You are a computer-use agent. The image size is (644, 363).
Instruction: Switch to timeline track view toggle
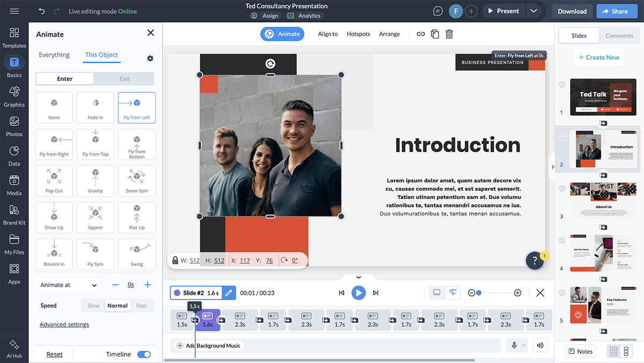coord(453,293)
